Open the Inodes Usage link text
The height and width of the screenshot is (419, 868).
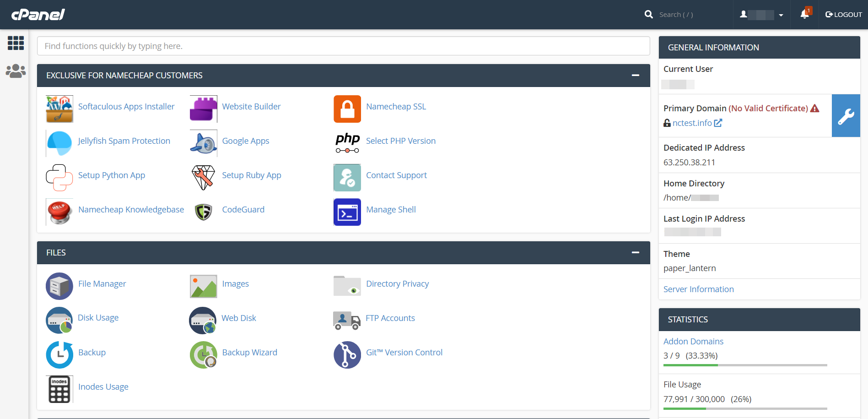tap(103, 386)
